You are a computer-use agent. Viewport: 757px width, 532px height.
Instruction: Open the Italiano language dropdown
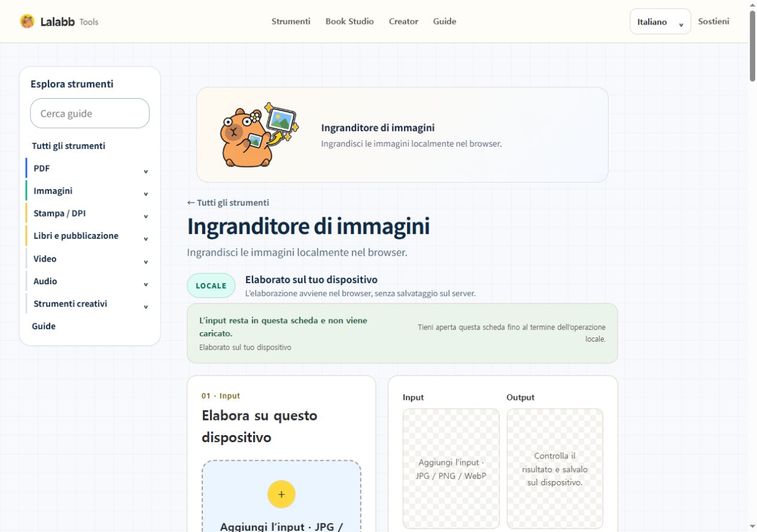click(660, 22)
